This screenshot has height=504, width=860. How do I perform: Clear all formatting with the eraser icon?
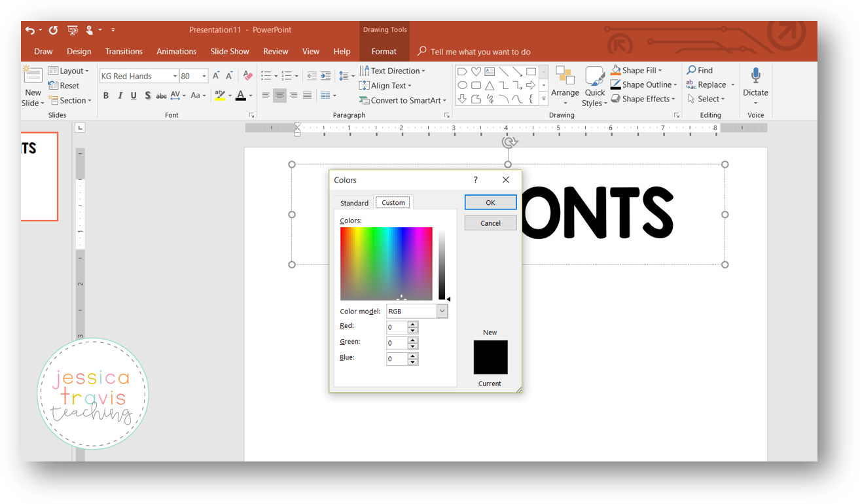coord(247,76)
